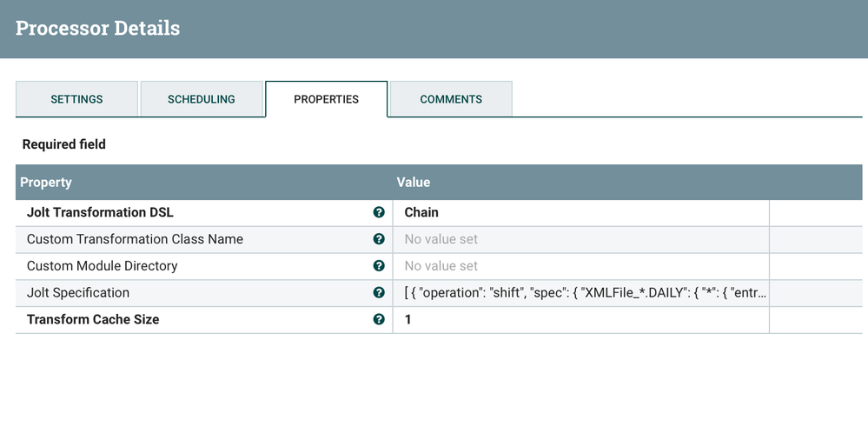The image size is (868, 427).
Task: Click the Transform Cache Size property name
Action: point(93,319)
